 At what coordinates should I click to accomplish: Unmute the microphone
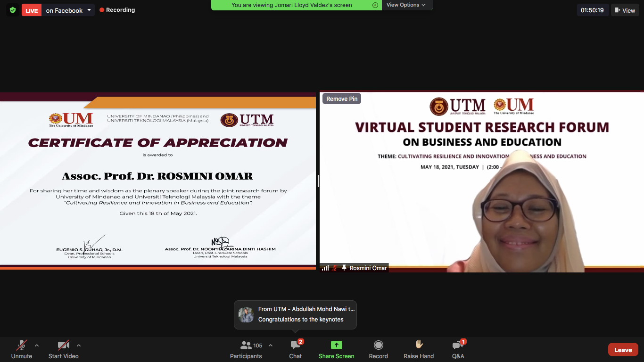22,350
